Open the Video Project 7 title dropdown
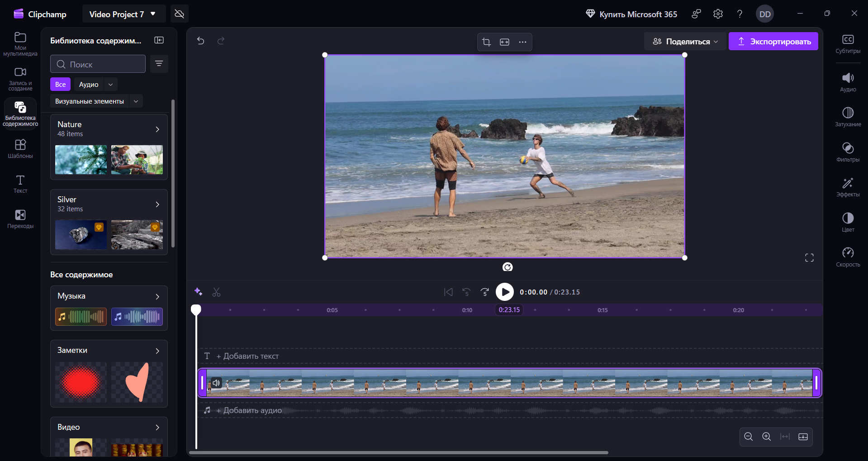The height and width of the screenshot is (461, 868). (x=123, y=14)
